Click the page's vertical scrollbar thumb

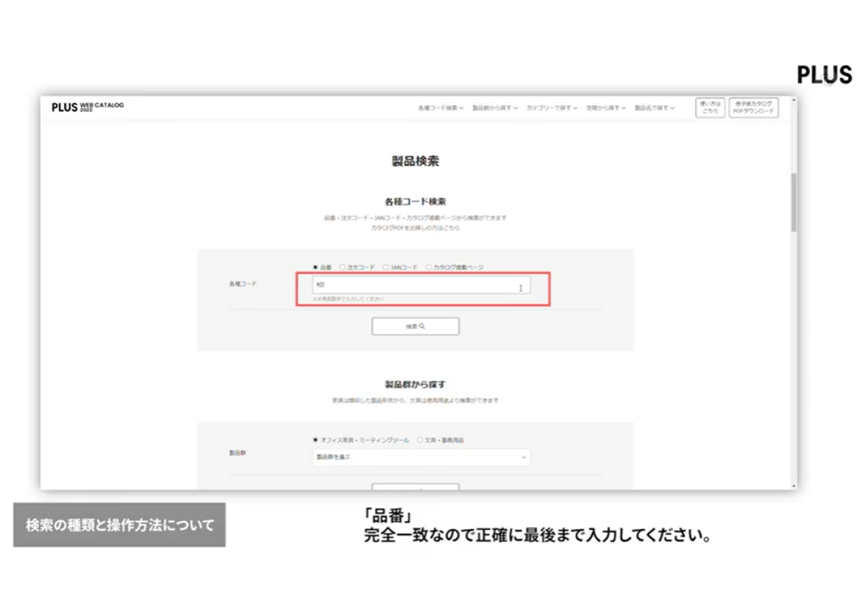pos(794,203)
